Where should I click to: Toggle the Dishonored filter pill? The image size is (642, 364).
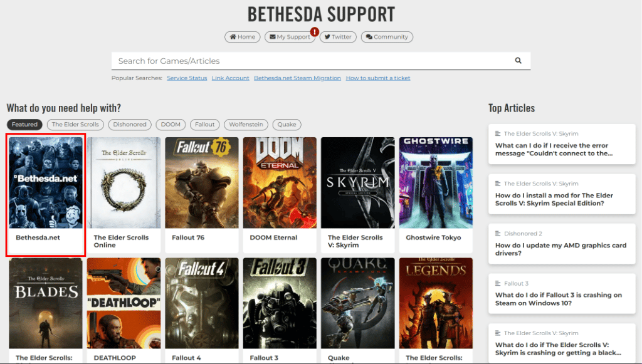129,124
